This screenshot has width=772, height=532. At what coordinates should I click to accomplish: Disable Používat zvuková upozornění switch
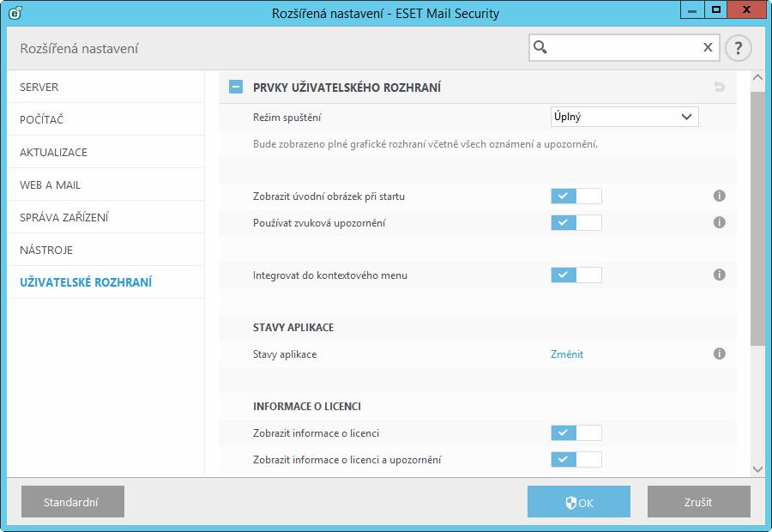click(576, 222)
